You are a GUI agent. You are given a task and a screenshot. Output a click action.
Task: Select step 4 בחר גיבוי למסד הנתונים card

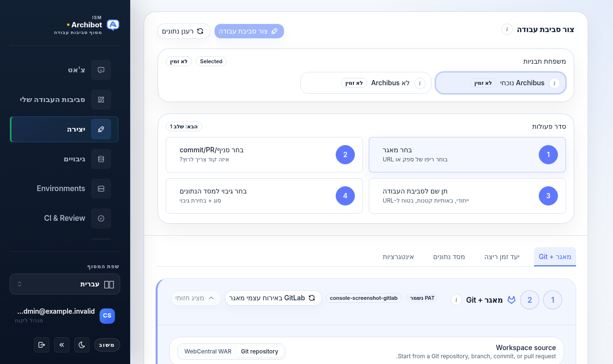(x=264, y=196)
